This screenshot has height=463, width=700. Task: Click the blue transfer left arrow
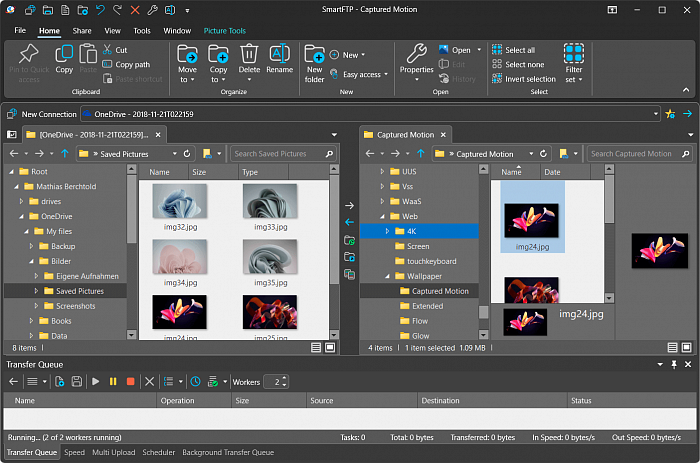(x=350, y=222)
